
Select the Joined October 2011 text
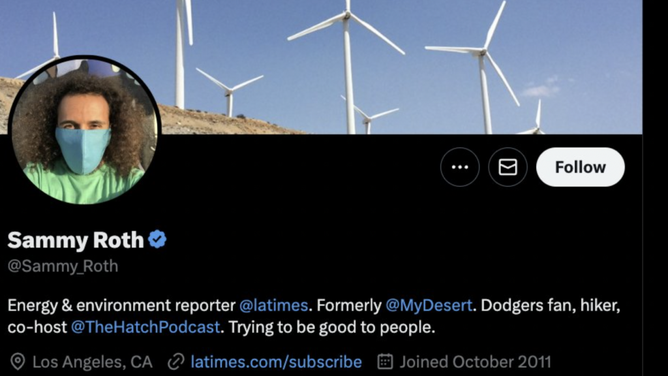[x=475, y=362]
